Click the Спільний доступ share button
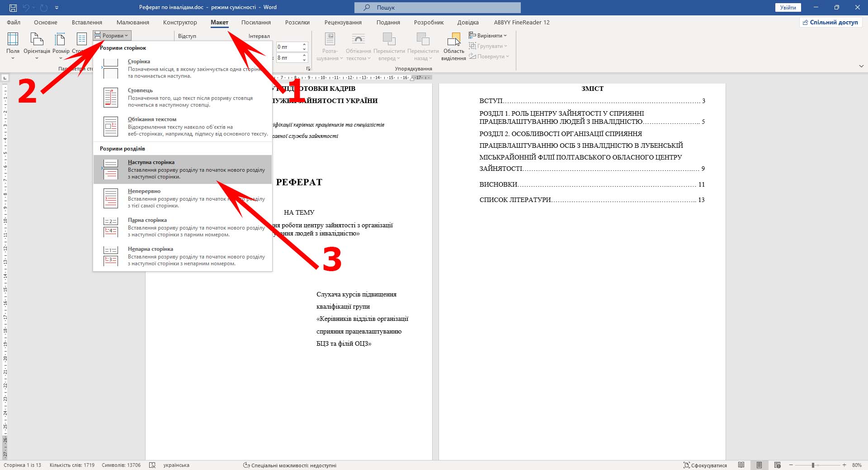Image resolution: width=868 pixels, height=470 pixels. (x=830, y=22)
